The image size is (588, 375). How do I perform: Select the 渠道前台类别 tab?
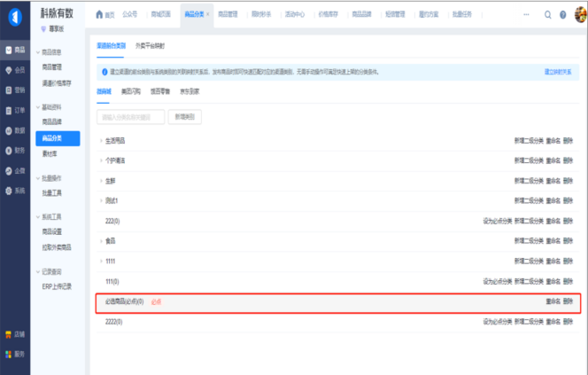point(111,46)
